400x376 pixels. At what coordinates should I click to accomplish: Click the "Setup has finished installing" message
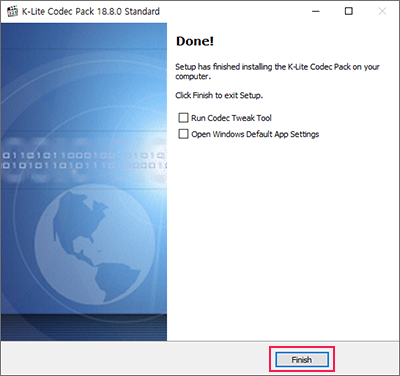(x=277, y=71)
